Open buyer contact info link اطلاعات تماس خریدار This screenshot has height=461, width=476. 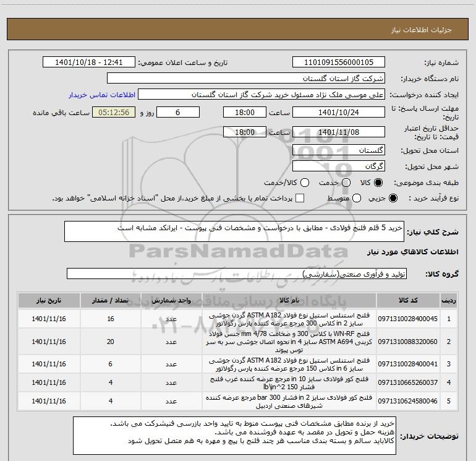click(x=102, y=95)
